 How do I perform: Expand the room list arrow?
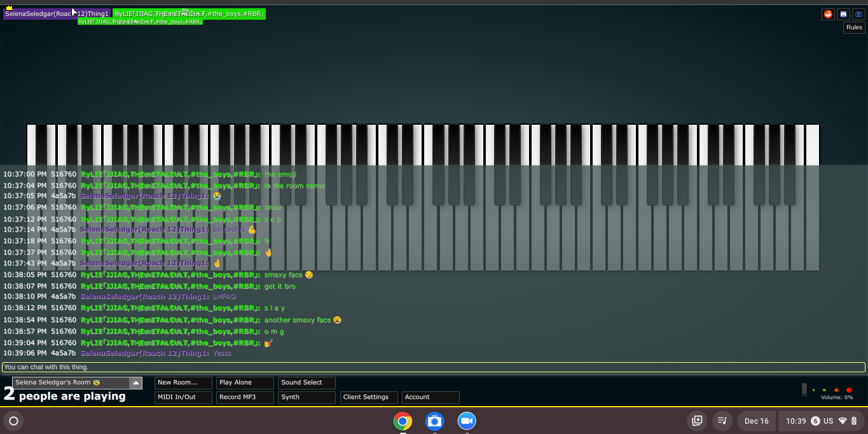coord(135,383)
